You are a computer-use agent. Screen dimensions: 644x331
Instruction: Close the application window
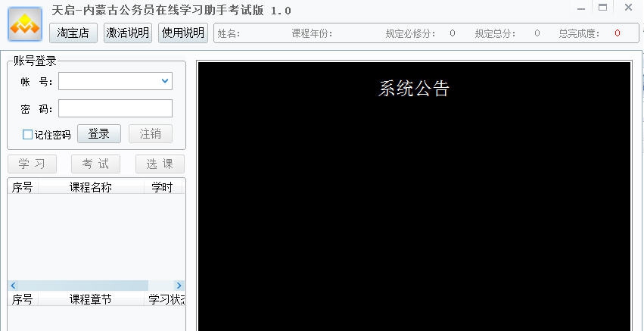pos(628,8)
